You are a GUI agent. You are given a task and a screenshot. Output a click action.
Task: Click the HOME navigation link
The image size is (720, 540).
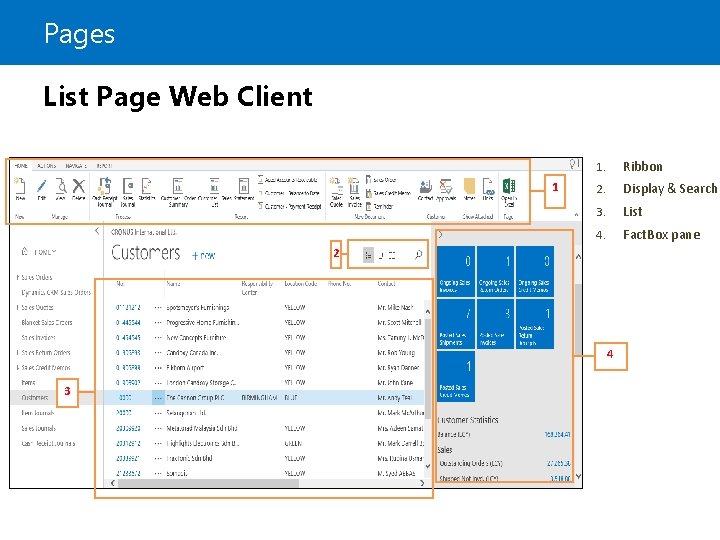pyautogui.click(x=39, y=252)
